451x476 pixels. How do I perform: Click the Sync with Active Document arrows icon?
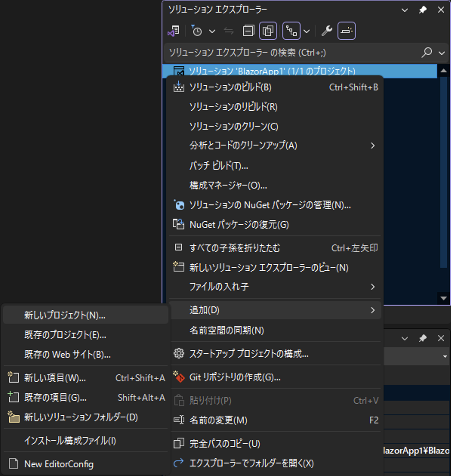(x=229, y=31)
